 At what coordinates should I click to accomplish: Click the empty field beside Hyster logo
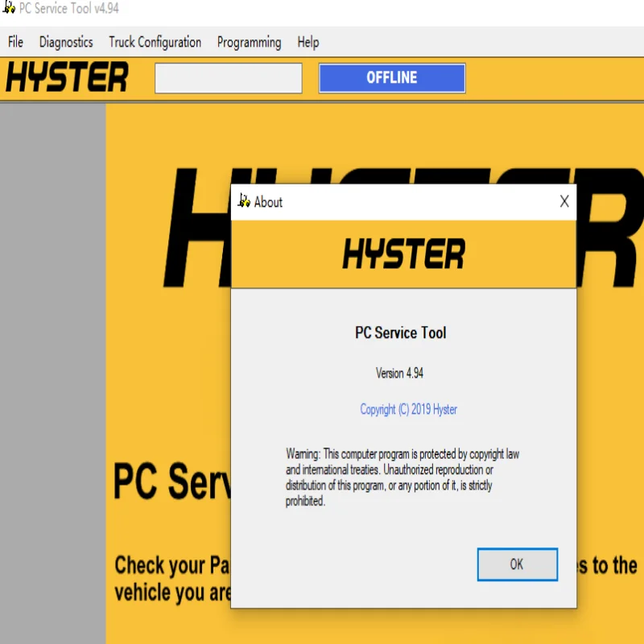[229, 78]
